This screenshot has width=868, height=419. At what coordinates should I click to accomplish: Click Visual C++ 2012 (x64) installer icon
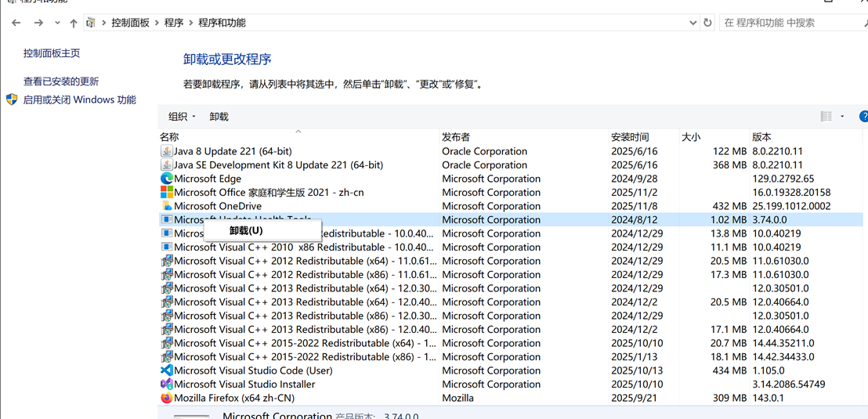click(167, 261)
